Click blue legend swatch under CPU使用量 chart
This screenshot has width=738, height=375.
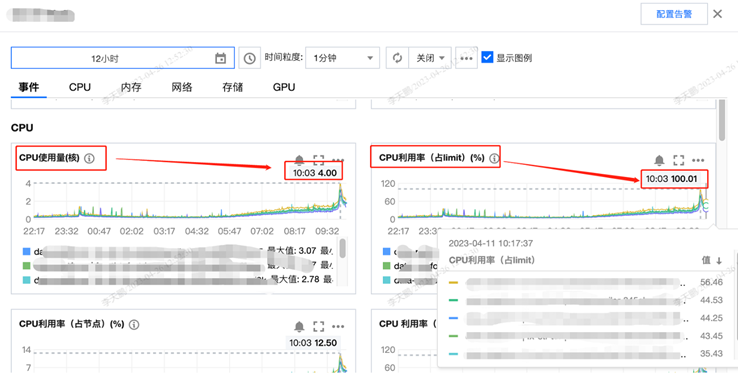click(26, 252)
